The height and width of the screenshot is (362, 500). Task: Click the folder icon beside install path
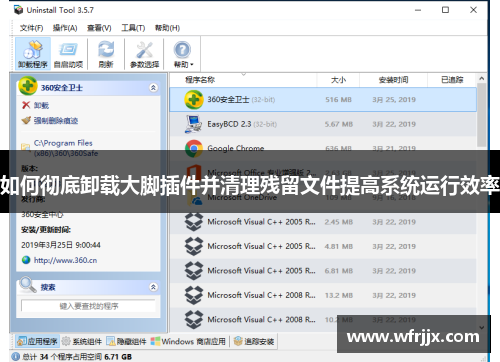coord(26,147)
